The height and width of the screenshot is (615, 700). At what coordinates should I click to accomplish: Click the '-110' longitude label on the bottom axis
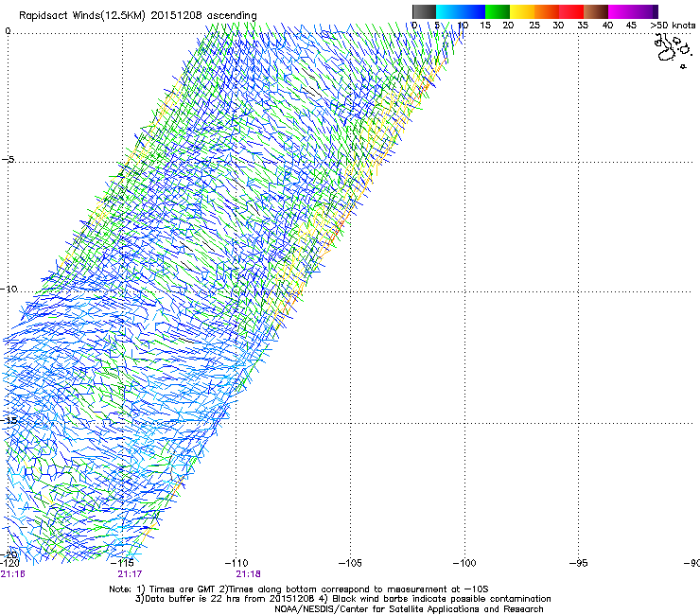click(236, 563)
